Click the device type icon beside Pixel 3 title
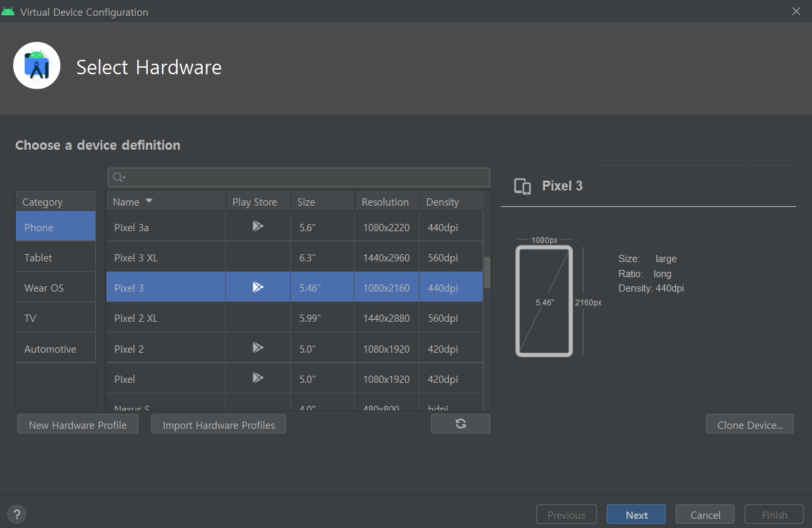The height and width of the screenshot is (528, 812). (523, 187)
